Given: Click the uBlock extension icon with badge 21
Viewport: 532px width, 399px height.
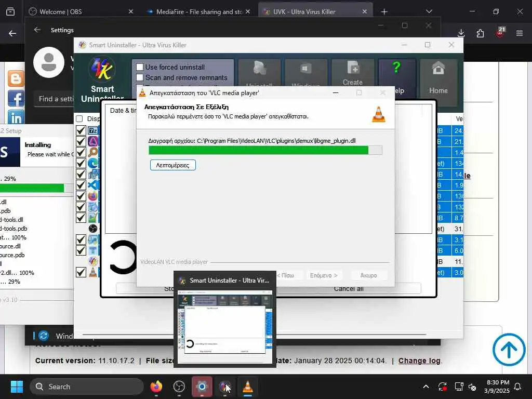Looking at the screenshot, I should 500,33.
